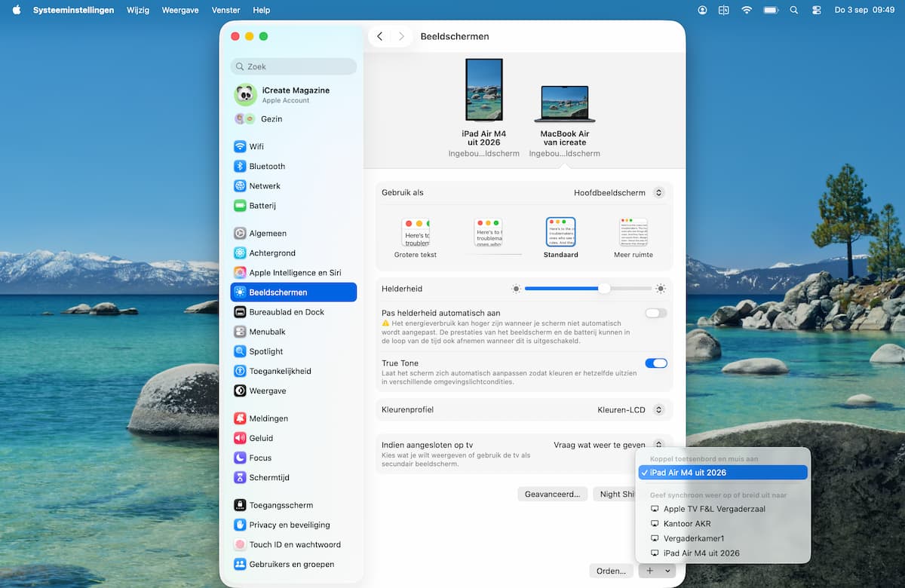The height and width of the screenshot is (588, 905).
Task: Click the date and time in menu bar
Action: point(864,10)
